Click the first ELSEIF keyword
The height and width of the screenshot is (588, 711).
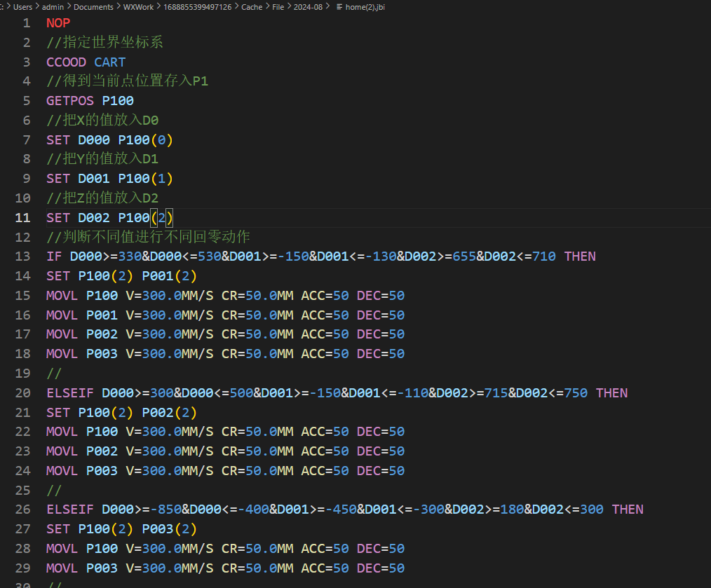tap(70, 392)
